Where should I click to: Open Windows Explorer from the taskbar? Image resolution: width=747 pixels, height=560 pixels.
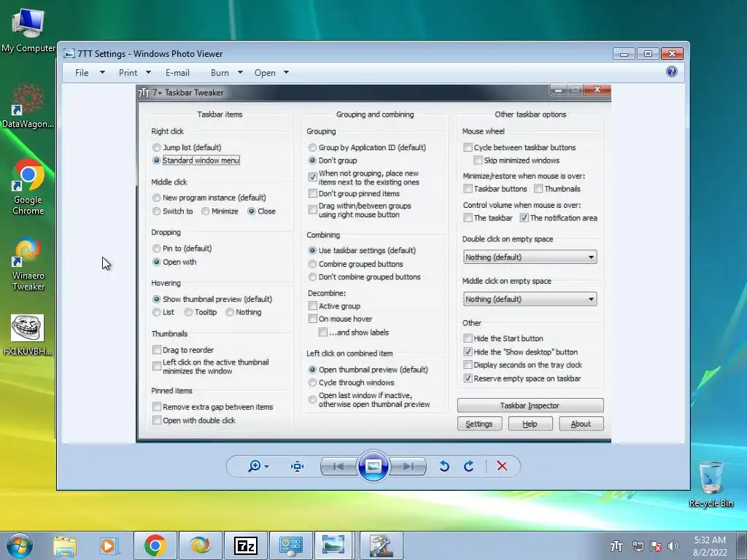[65, 545]
